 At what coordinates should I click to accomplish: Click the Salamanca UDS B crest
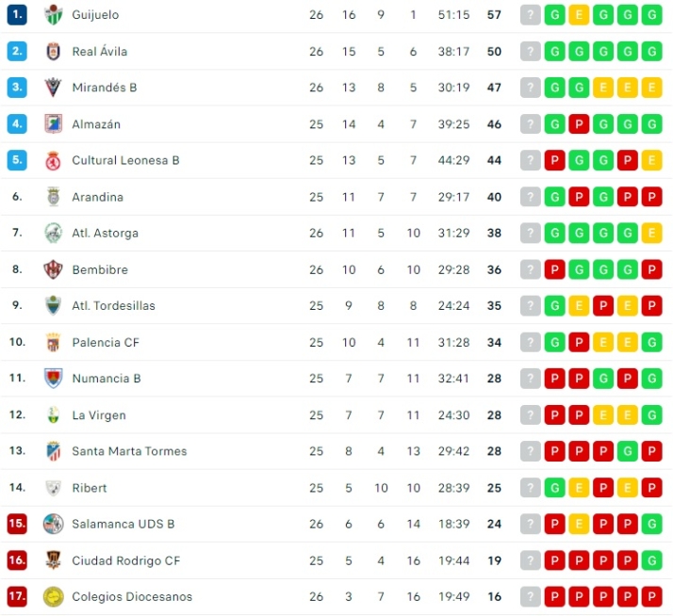tap(53, 524)
